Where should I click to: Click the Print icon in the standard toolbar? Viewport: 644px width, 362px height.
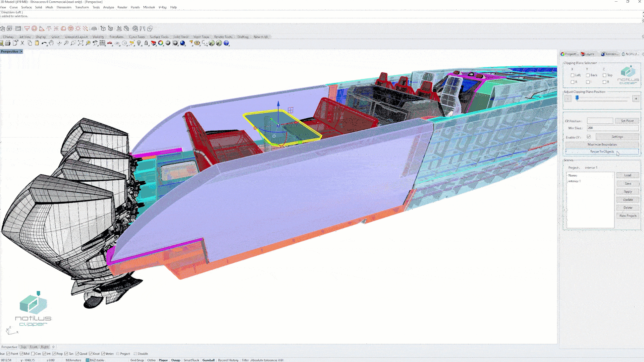pos(8,43)
